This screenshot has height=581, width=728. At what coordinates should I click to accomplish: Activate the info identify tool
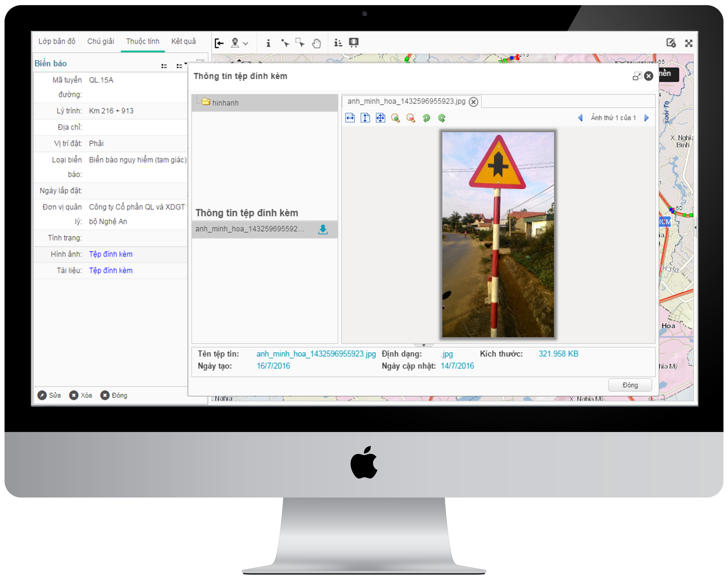268,43
